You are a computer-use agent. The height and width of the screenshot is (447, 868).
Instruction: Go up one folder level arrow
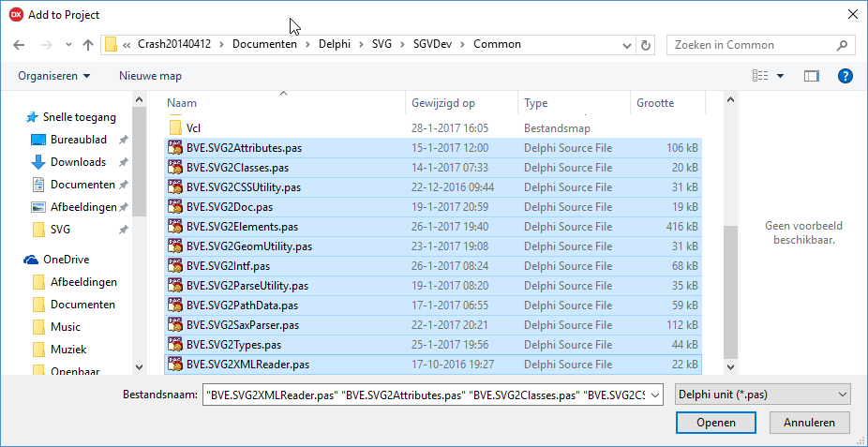point(88,45)
